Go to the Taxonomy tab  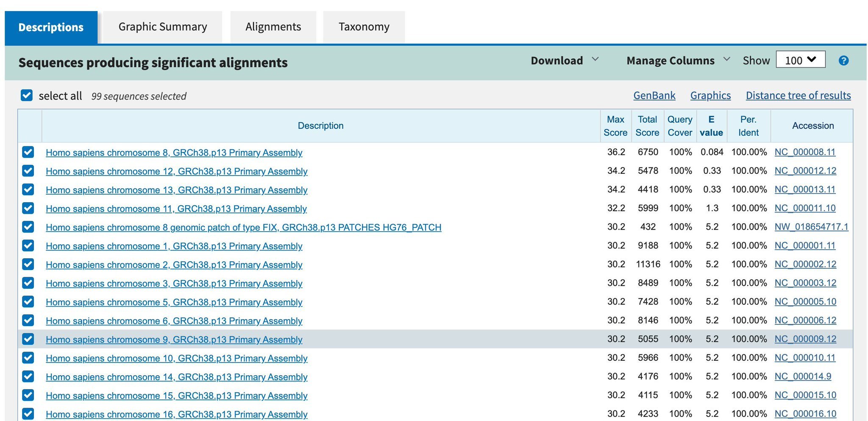coord(364,27)
